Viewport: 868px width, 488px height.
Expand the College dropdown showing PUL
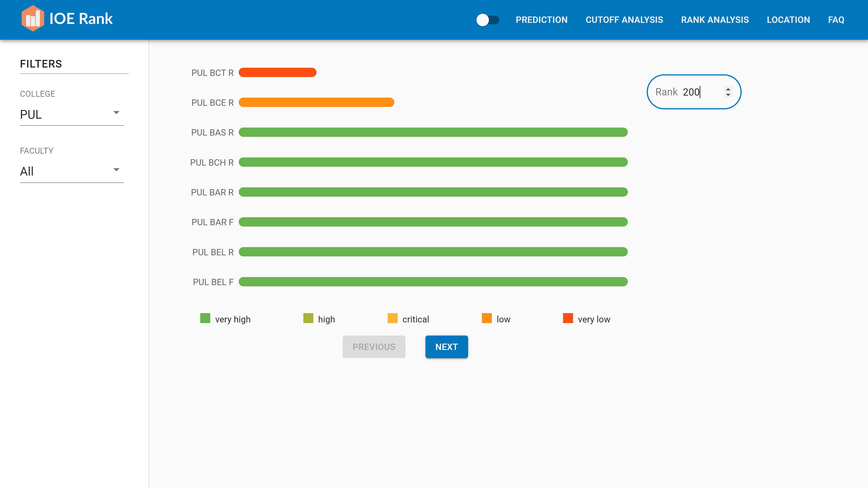point(71,114)
